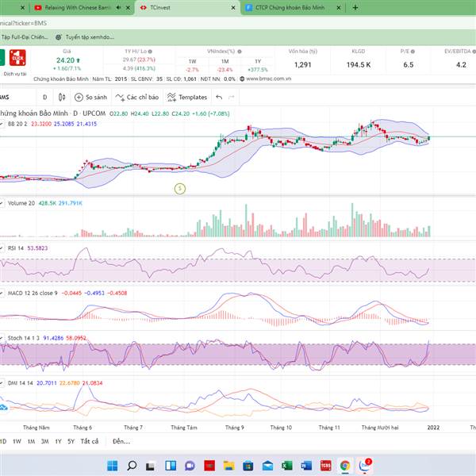This screenshot has height=476, width=476.
Task: Open File Explorer from the taskbar
Action: (x=229, y=466)
